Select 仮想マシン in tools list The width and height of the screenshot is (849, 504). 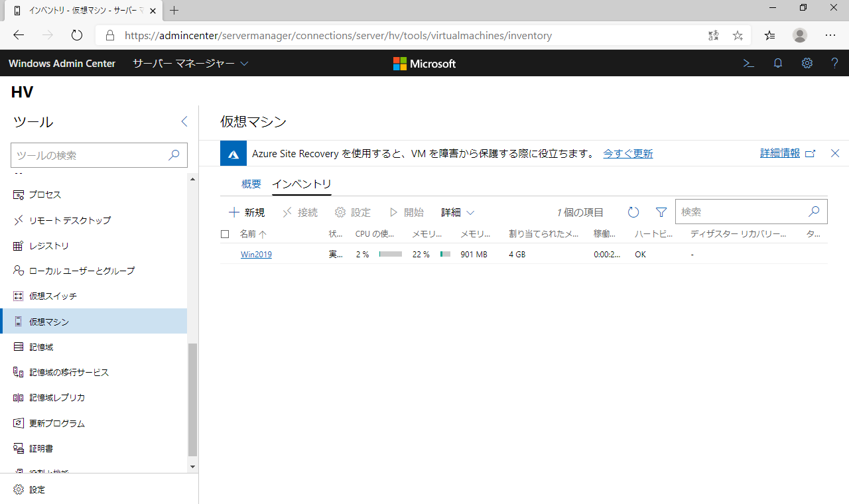pyautogui.click(x=93, y=322)
